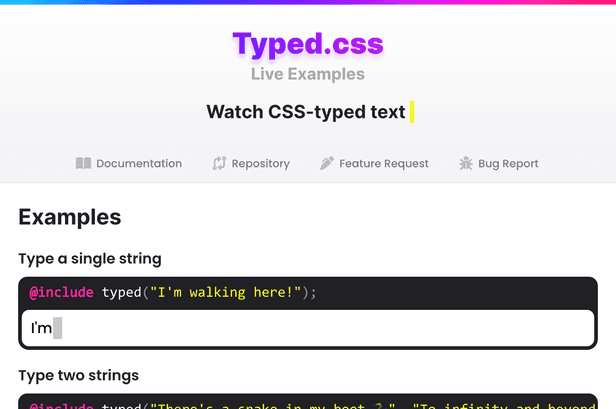616x409 pixels.
Task: Click the purple Typed.css title
Action: click(308, 43)
